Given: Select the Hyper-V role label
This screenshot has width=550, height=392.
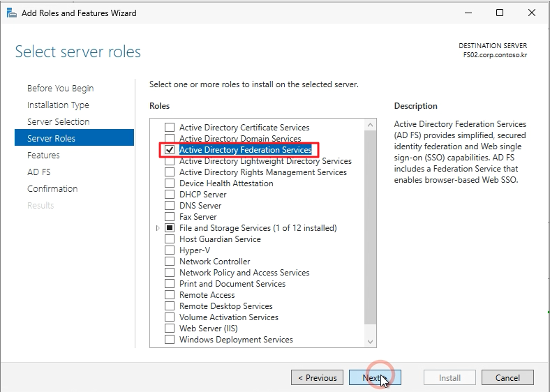Looking at the screenshot, I should coord(195,250).
